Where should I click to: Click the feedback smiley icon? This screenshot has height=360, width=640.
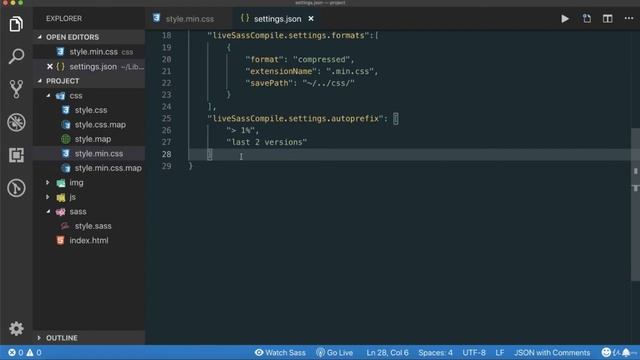tap(606, 352)
